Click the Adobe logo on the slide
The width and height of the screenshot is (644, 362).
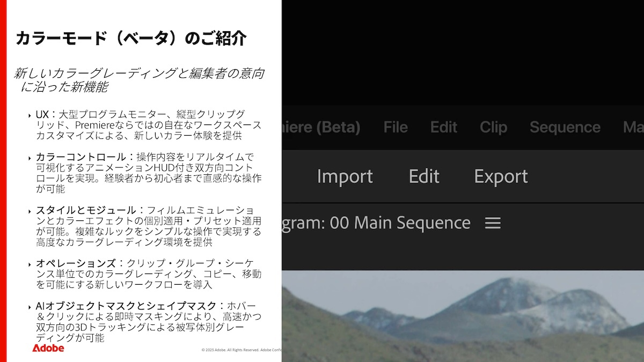[x=47, y=348]
